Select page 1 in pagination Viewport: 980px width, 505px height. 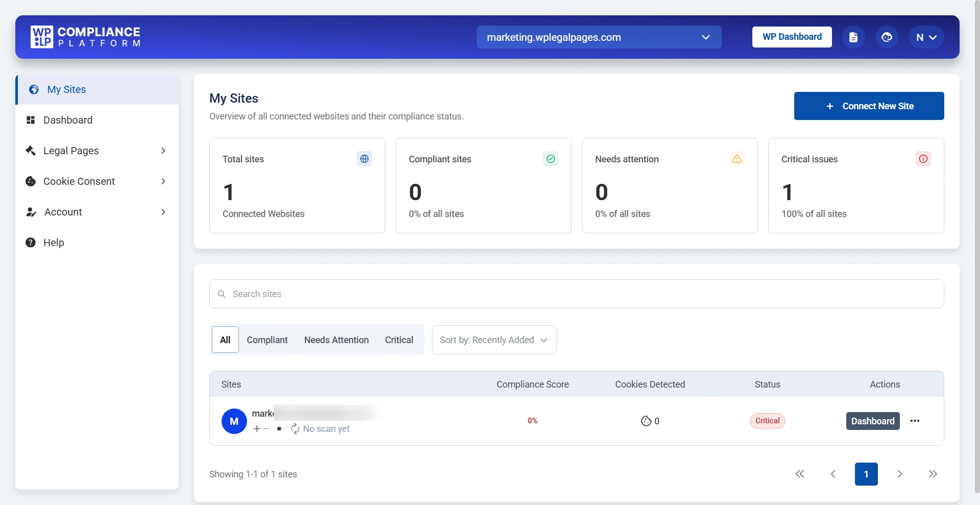866,474
